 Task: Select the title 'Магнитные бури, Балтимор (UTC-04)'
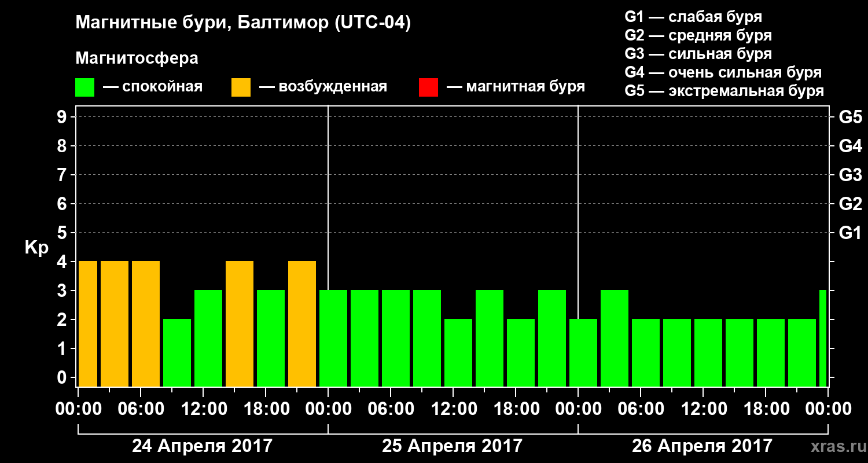tap(243, 24)
